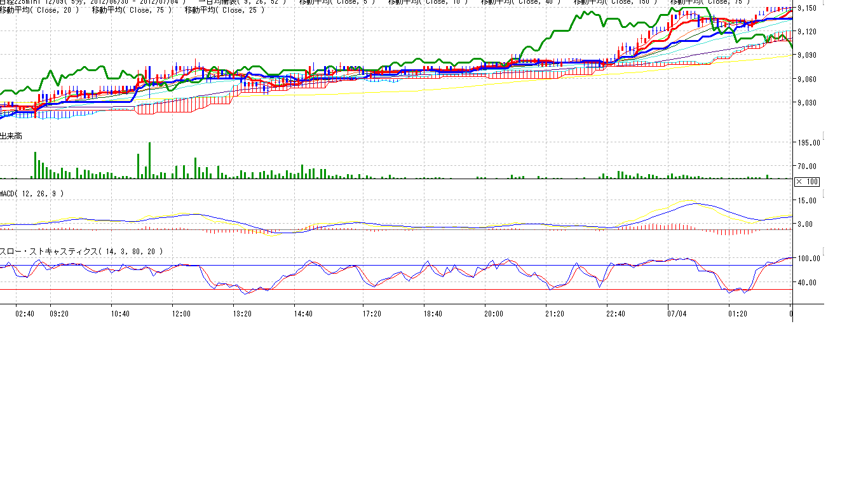Select the 移動平均( Close, 20 ) legend label
This screenshot has width=868, height=488.
[39, 10]
